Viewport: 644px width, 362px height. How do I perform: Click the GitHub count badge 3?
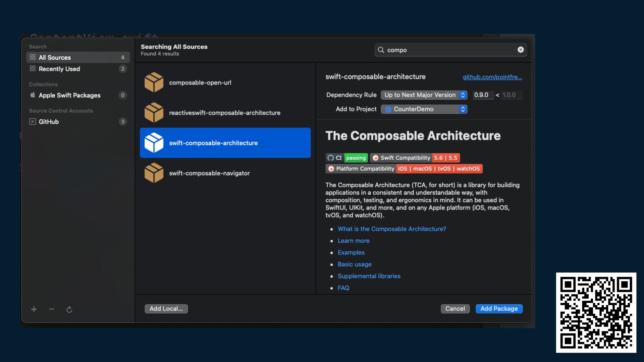click(123, 122)
